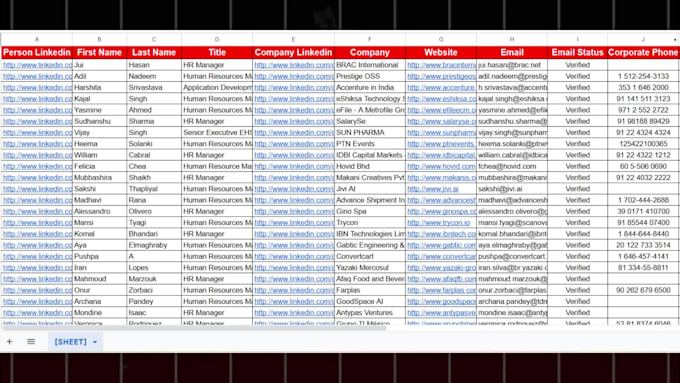Open the www.jivi.ai website link
The image size is (680, 383).
433,189
